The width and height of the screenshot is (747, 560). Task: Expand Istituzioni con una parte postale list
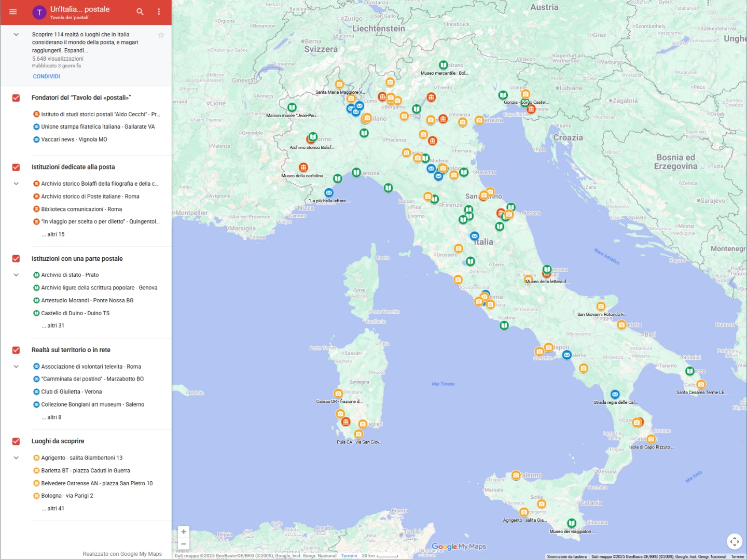[16, 275]
